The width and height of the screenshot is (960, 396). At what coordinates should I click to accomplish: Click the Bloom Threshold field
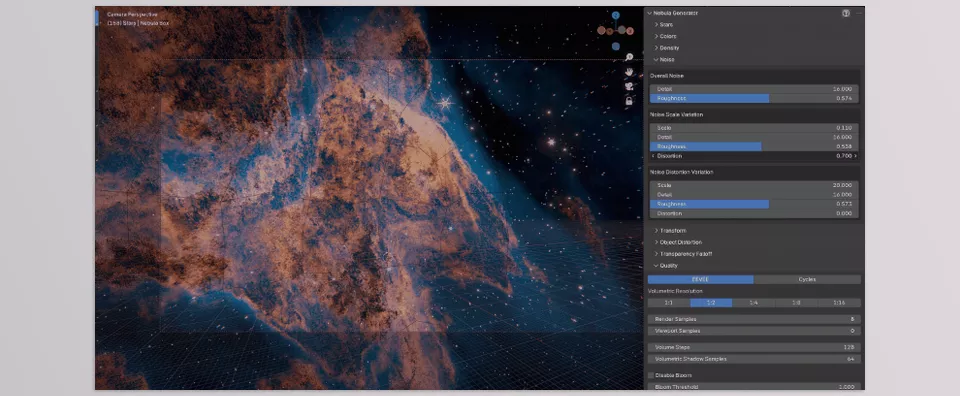754,387
